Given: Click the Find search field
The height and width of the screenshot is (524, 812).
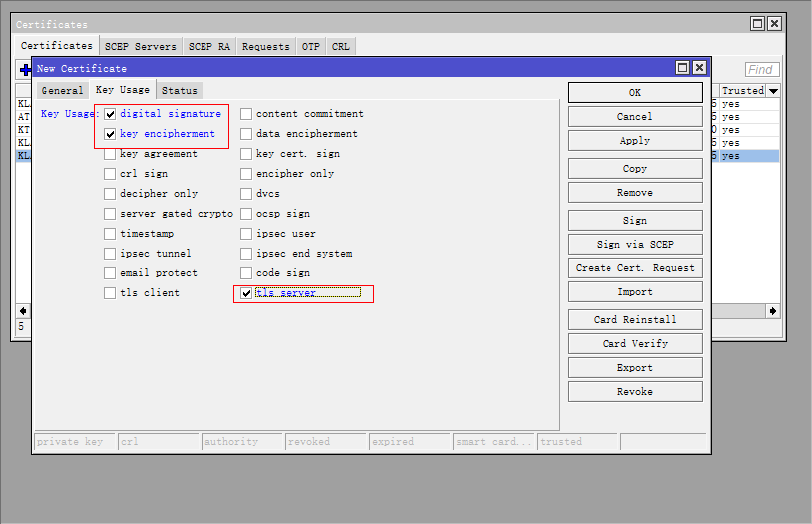Looking at the screenshot, I should [762, 70].
